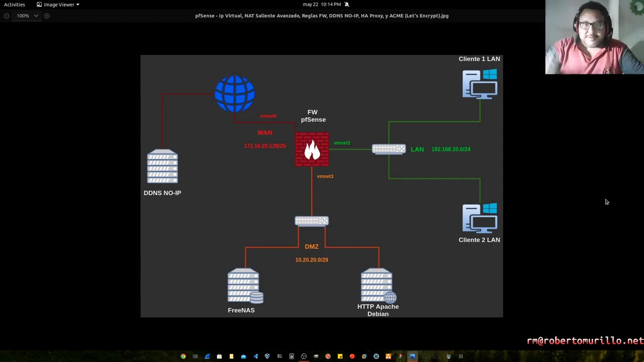This screenshot has width=644, height=362.
Task: Click the 'FreeNAS' caption
Action: coord(241,310)
